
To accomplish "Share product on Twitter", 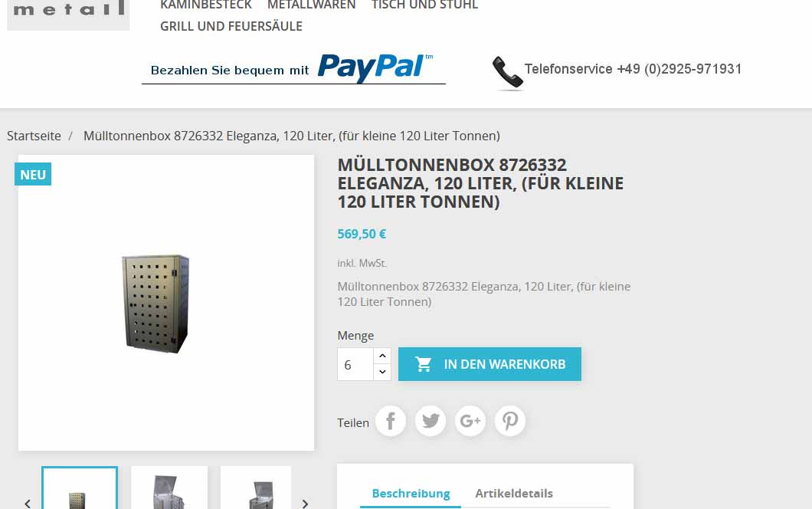I will pyautogui.click(x=431, y=421).
